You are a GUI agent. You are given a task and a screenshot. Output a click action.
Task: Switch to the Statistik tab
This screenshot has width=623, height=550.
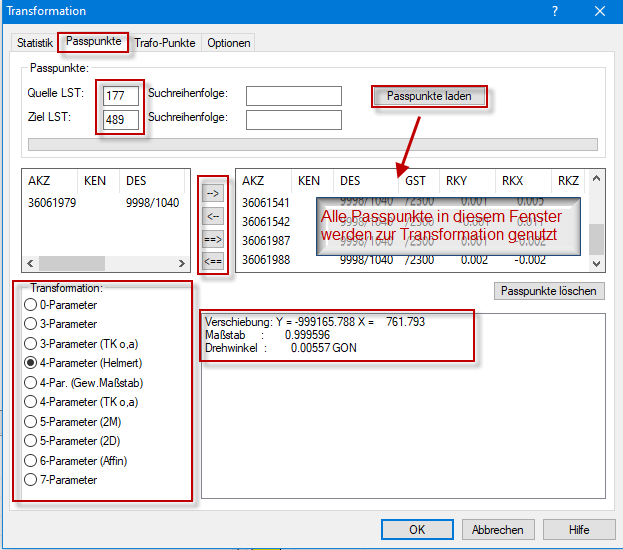pos(35,43)
